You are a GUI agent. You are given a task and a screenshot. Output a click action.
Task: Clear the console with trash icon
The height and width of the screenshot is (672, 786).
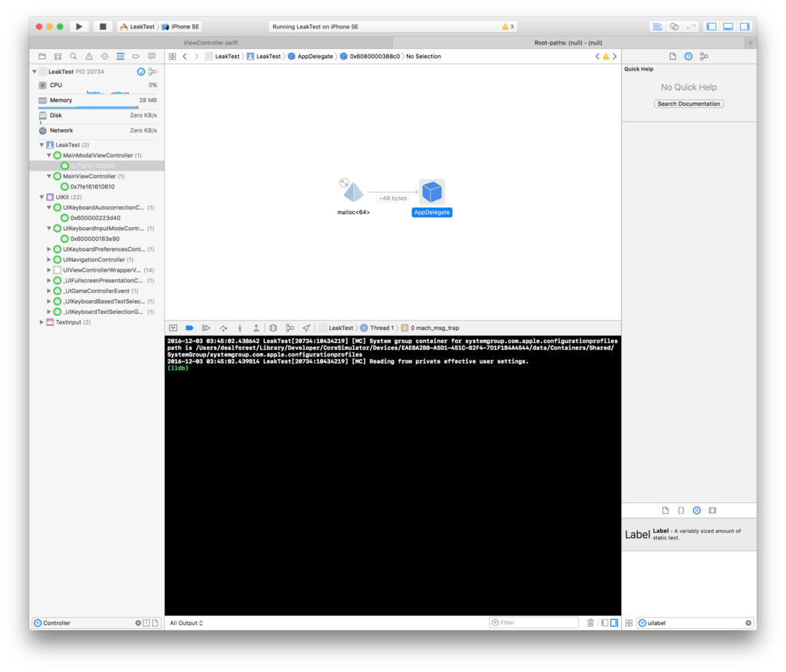(x=590, y=623)
